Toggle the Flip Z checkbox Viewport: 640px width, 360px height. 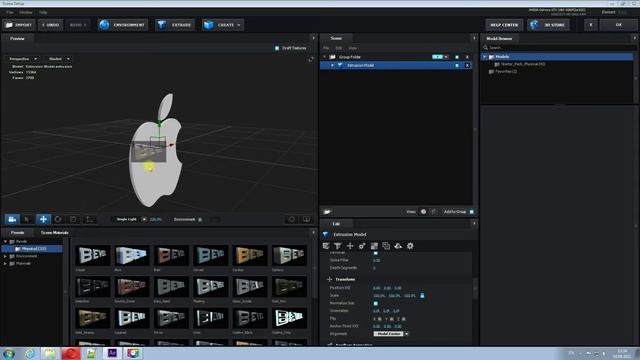coord(404,319)
